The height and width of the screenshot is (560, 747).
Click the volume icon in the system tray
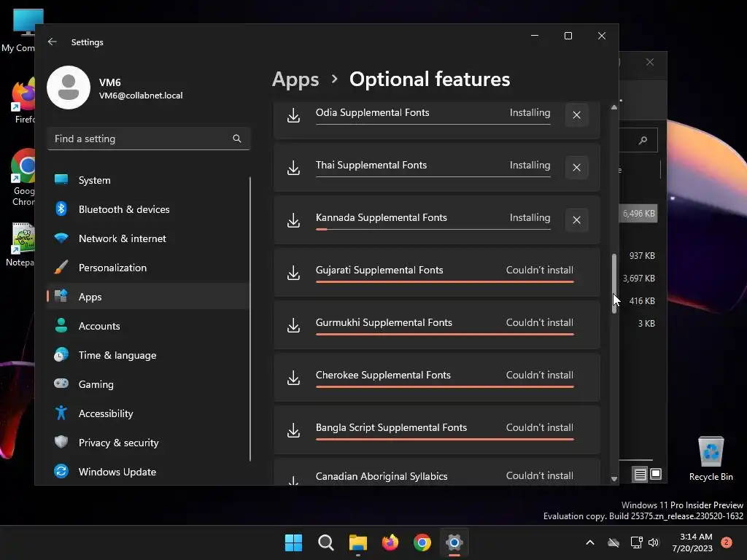coord(654,542)
